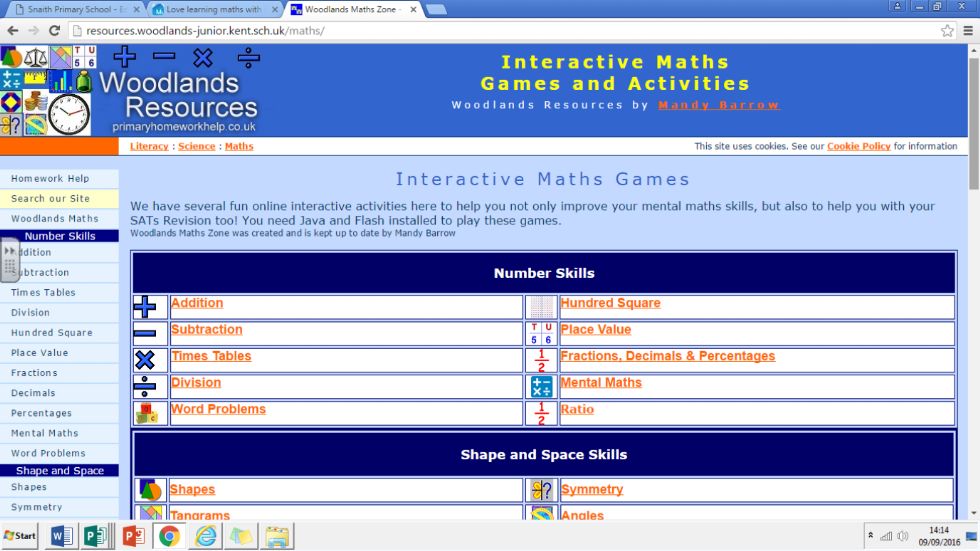Go back with the browser back arrow
The height and width of the screenshot is (551, 980).
tap(12, 31)
